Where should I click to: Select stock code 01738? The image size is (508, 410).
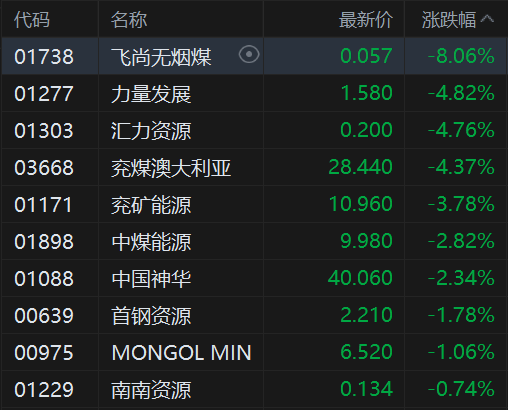click(x=44, y=56)
